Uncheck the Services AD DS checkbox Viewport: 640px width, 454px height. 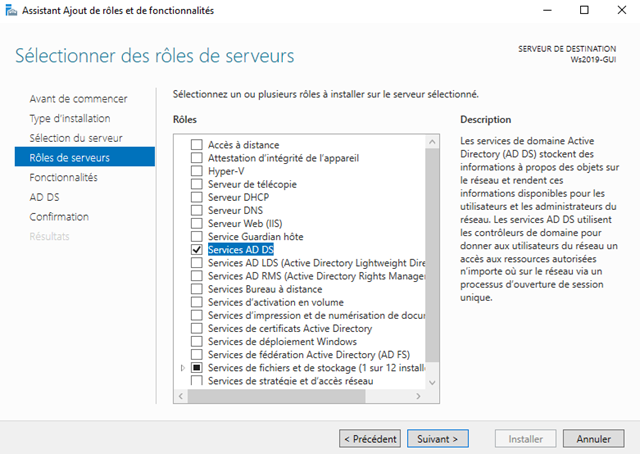pyautogui.click(x=197, y=249)
